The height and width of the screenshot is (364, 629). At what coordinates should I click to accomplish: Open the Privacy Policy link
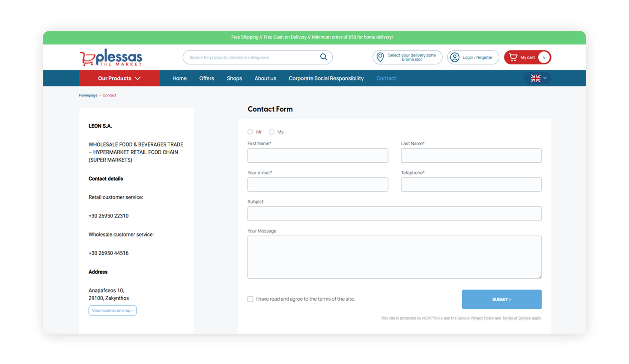pos(482,318)
